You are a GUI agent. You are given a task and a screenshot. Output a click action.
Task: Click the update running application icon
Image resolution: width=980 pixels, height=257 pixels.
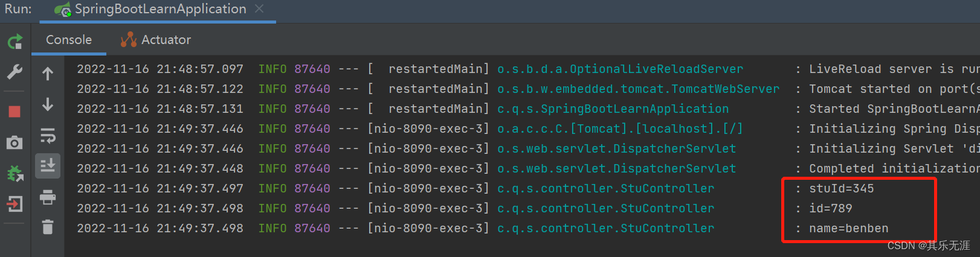point(15,174)
